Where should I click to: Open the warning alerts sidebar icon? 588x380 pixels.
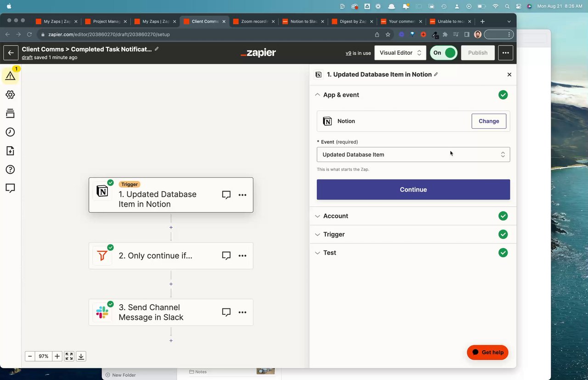click(11, 76)
